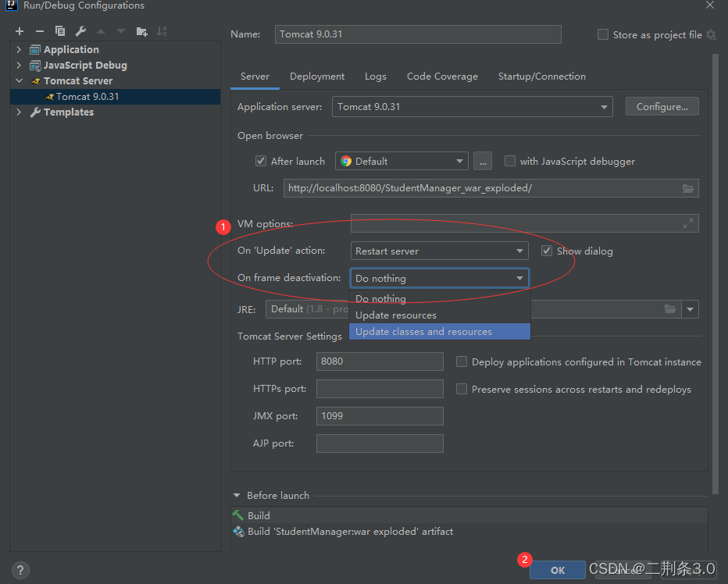Move configuration up arrow icon

tap(100, 31)
